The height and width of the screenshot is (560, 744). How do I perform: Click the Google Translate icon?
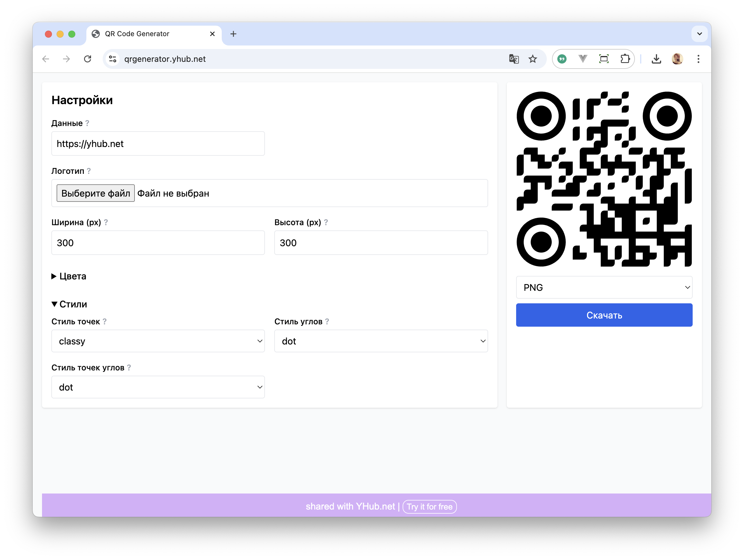click(x=514, y=59)
